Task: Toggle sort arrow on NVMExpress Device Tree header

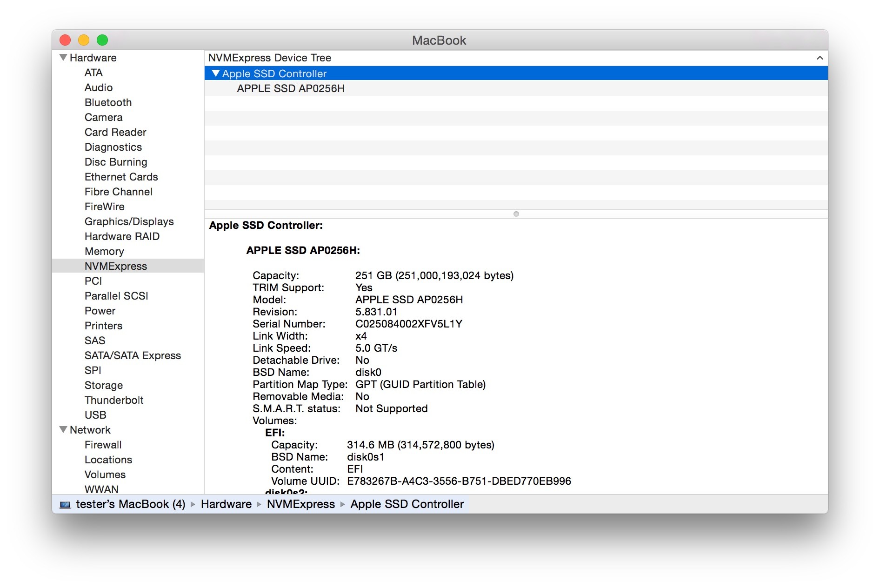Action: pos(820,58)
